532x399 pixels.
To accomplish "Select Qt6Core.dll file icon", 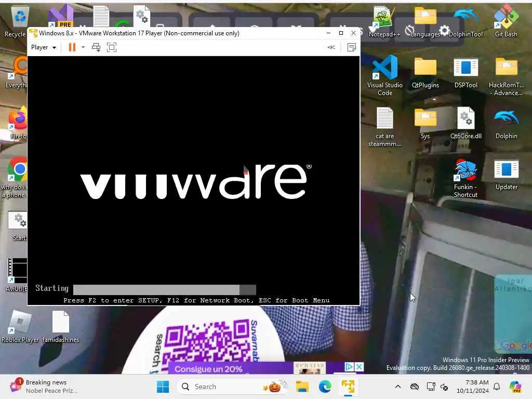I will pos(466,124).
